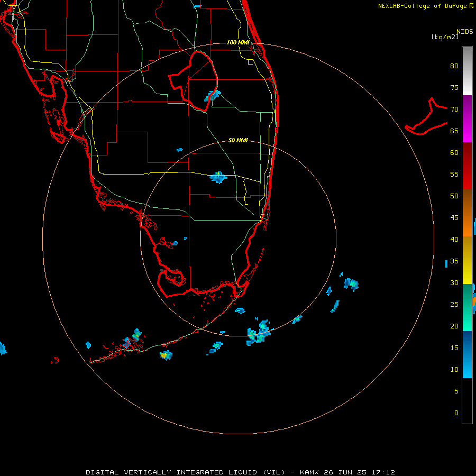
Task: Select the 55 value on the color scale
Action: [x=454, y=175]
